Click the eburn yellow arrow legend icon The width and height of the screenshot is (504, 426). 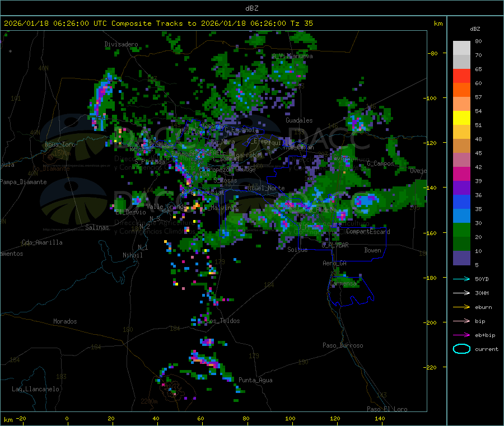(x=461, y=307)
